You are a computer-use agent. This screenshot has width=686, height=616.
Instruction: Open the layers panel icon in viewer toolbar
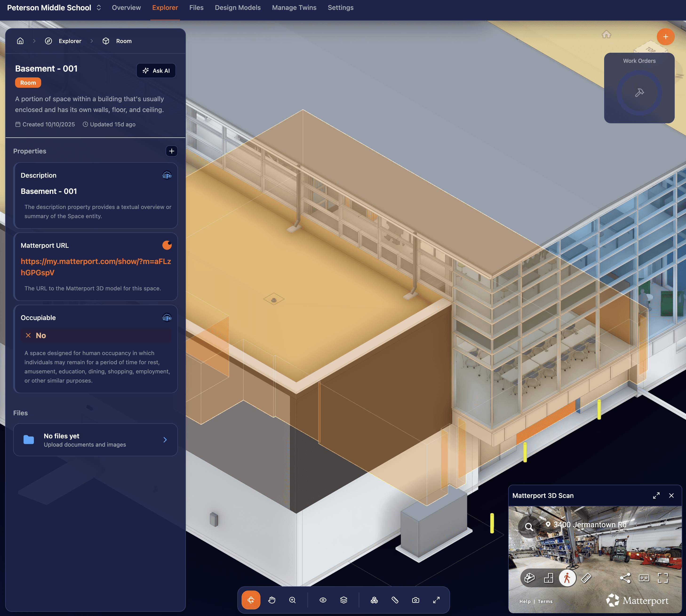(x=343, y=600)
